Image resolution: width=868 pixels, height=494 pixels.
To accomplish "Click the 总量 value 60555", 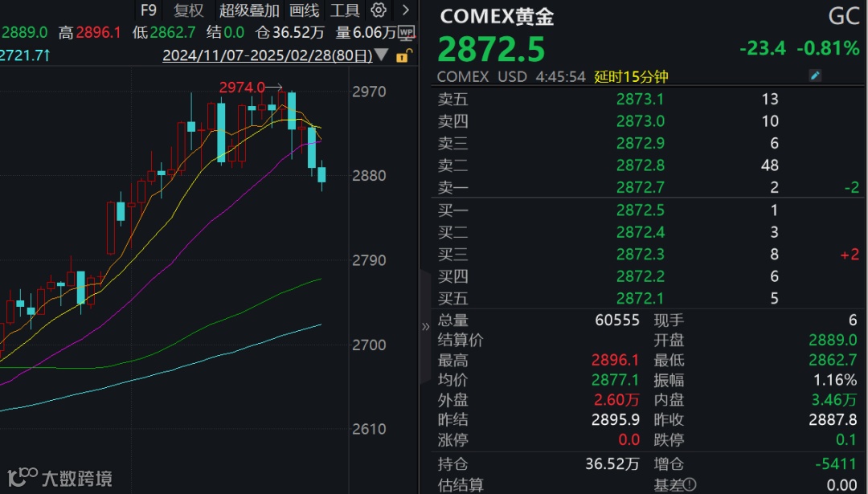I will point(617,320).
